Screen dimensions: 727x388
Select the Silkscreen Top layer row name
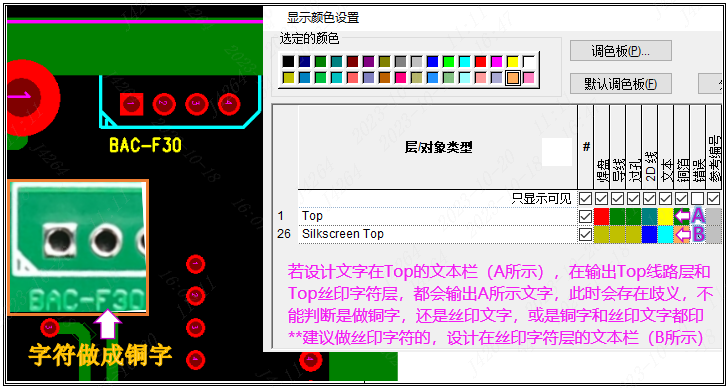pos(343,234)
